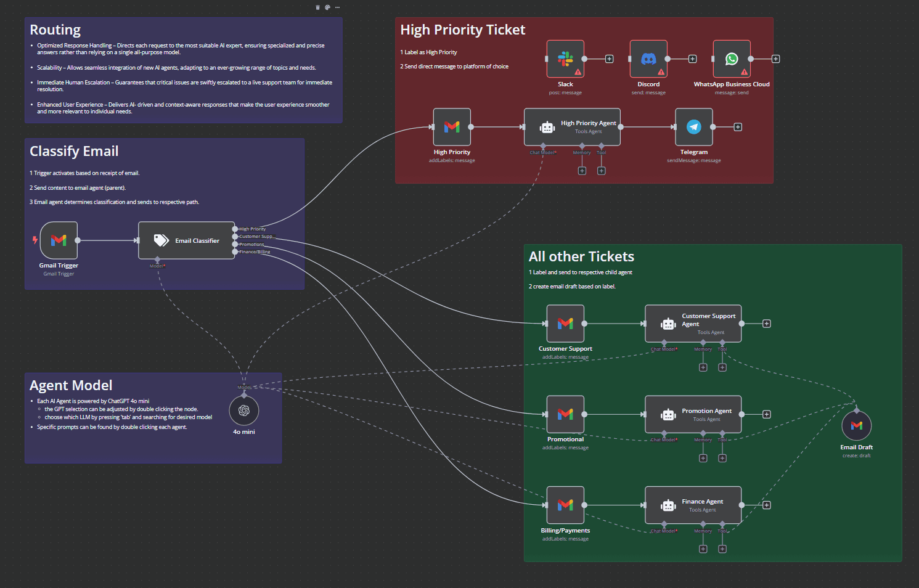Screen dimensions: 919x588
Task: Select the WhatsApp Business Cloud node
Action: pos(731,59)
